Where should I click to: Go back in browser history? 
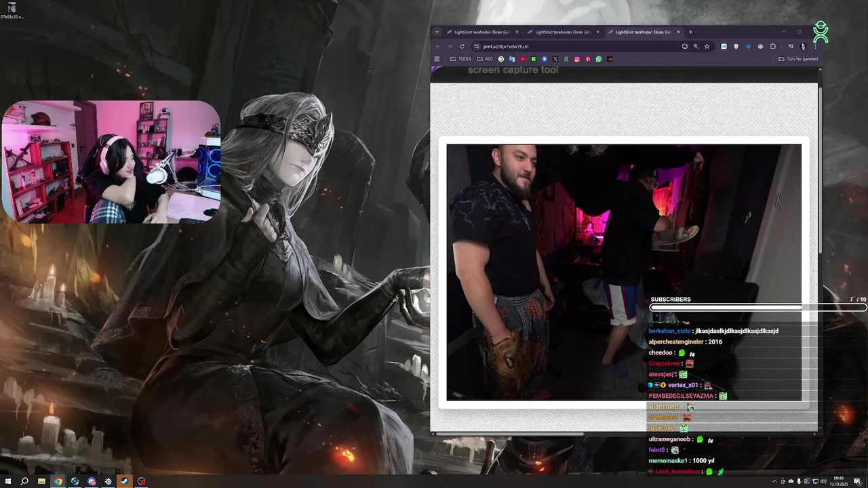pyautogui.click(x=437, y=46)
